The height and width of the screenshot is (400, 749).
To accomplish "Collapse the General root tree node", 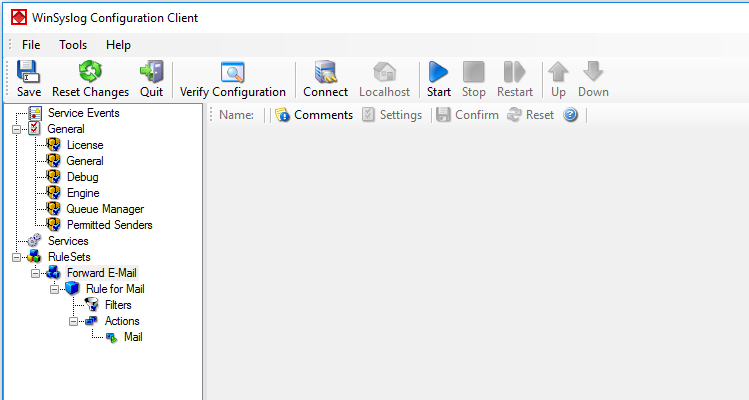I will click(x=16, y=129).
